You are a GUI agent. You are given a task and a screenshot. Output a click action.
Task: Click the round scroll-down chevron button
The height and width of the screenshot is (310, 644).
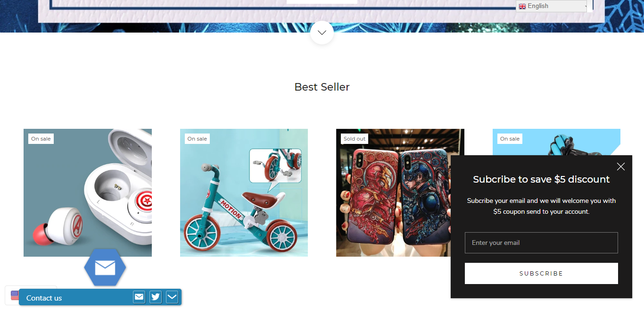tap(322, 33)
